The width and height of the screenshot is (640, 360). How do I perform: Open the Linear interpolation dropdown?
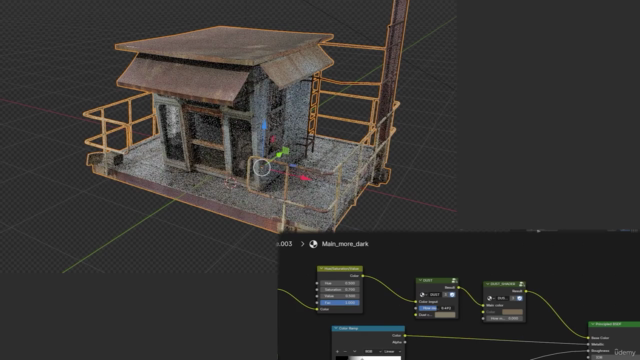tap(392, 351)
